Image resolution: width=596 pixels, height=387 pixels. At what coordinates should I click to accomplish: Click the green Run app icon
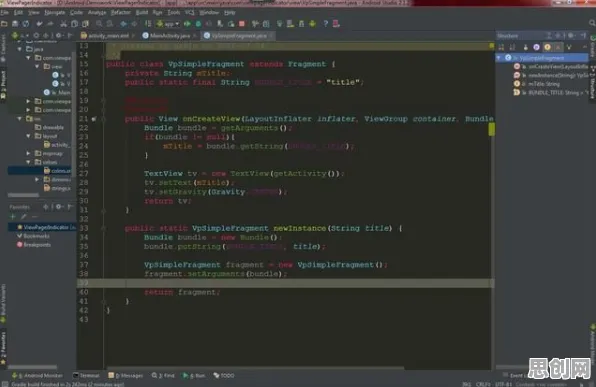pos(187,24)
